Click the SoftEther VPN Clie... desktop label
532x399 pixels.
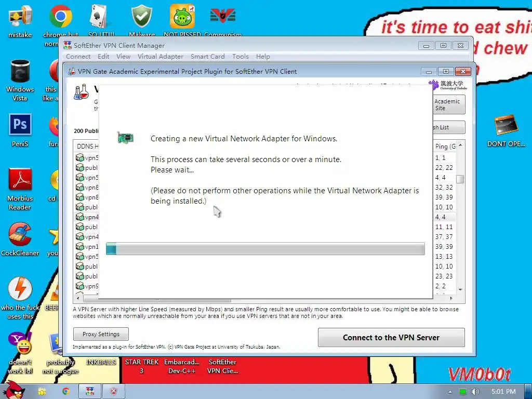click(222, 366)
